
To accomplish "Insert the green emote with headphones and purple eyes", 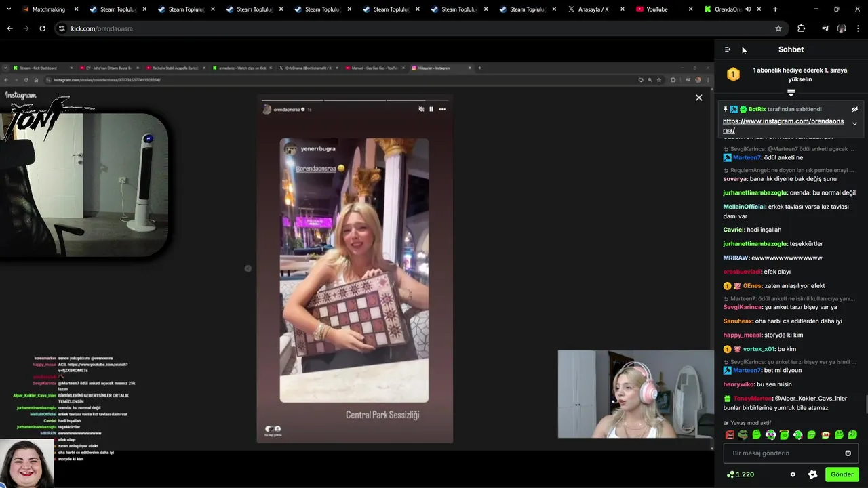I will tap(770, 434).
